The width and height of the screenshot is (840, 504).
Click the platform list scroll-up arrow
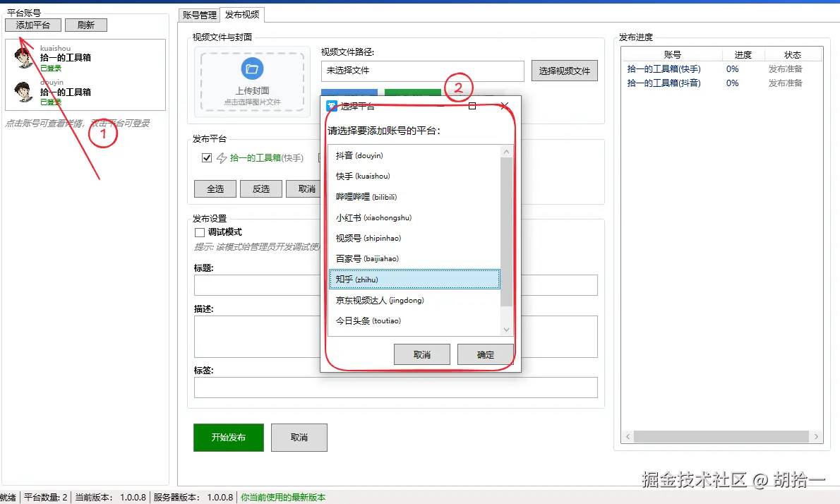tap(506, 152)
